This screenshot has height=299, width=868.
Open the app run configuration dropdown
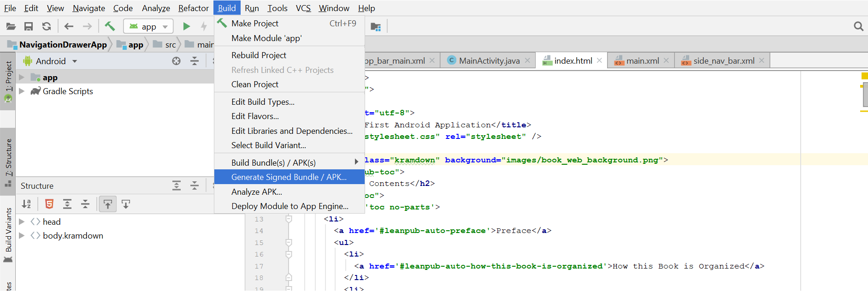tap(148, 26)
